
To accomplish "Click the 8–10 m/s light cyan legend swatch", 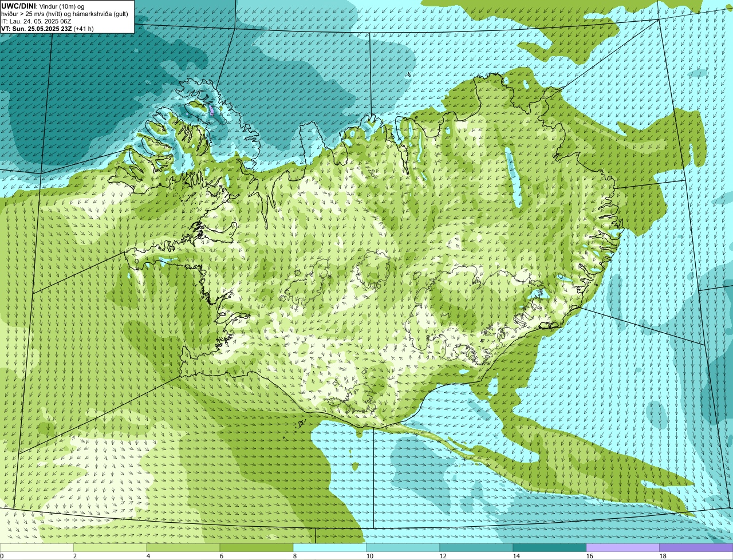I will [330, 547].
